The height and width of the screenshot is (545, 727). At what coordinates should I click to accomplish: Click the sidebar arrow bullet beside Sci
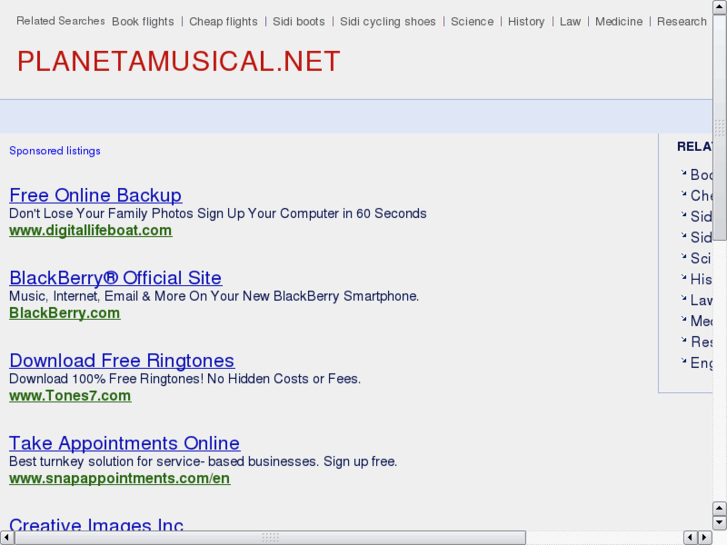click(683, 256)
